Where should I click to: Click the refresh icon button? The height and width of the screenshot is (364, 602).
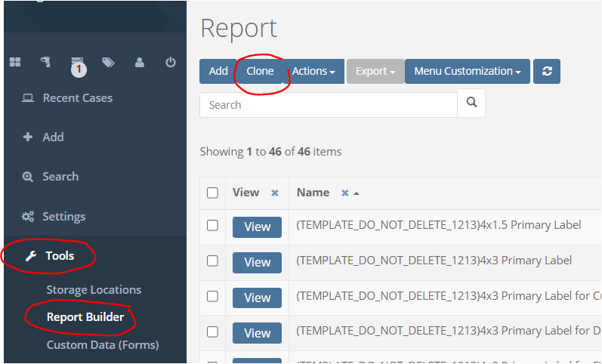pyautogui.click(x=547, y=72)
